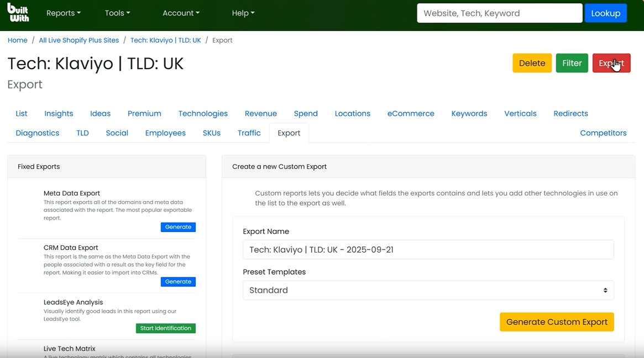Click the green Filter button

[572, 63]
